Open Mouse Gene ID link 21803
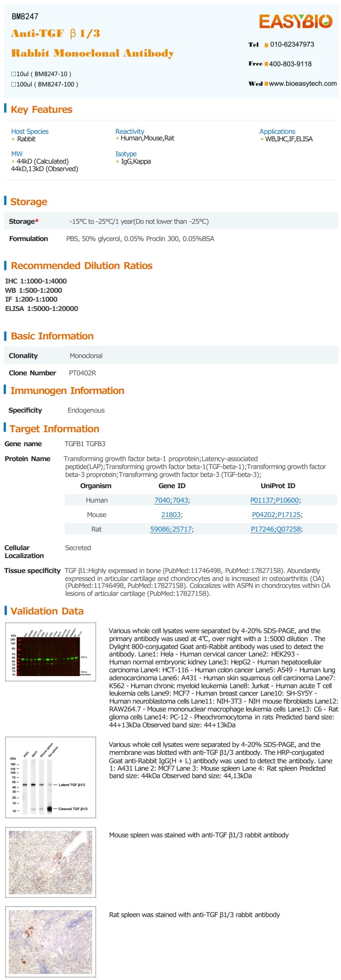This screenshot has width=341, height=980. [171, 515]
